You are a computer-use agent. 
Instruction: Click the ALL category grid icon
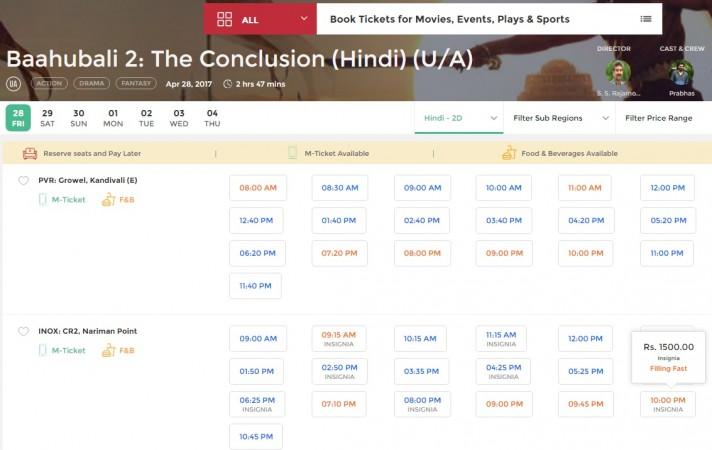pyautogui.click(x=224, y=19)
